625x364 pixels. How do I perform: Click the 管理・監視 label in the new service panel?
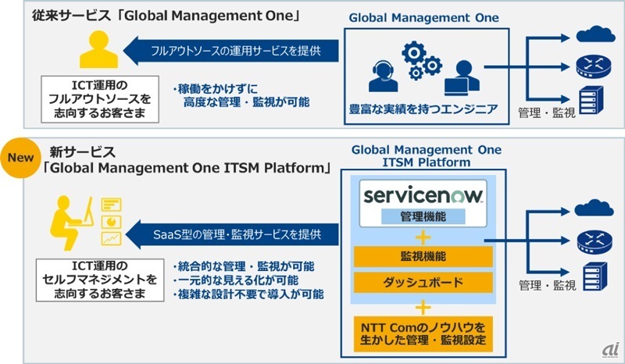[548, 285]
